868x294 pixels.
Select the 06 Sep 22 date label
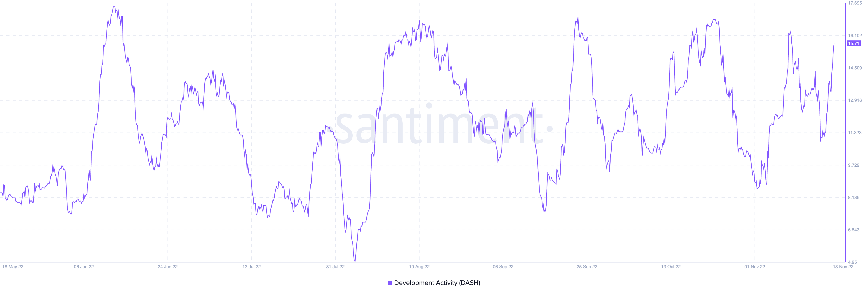coord(503,267)
